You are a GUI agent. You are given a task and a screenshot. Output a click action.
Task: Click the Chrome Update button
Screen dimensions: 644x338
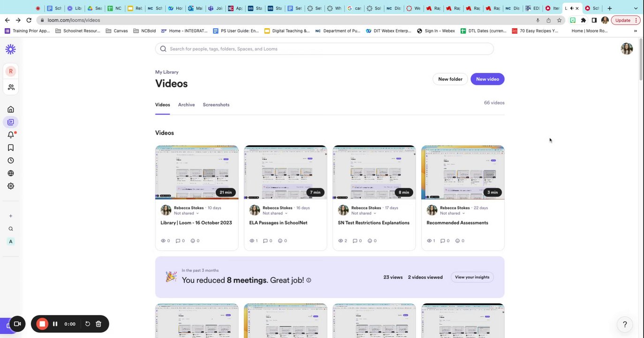coord(623,20)
